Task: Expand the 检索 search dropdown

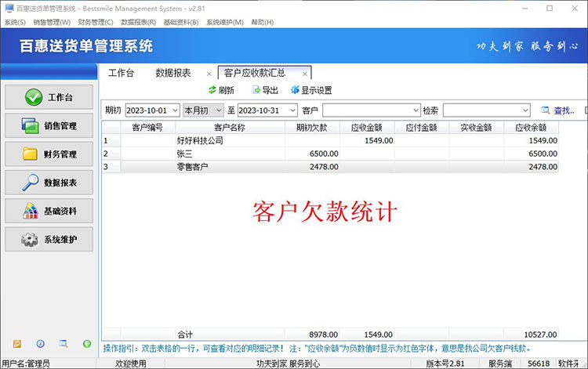Action: [x=525, y=110]
